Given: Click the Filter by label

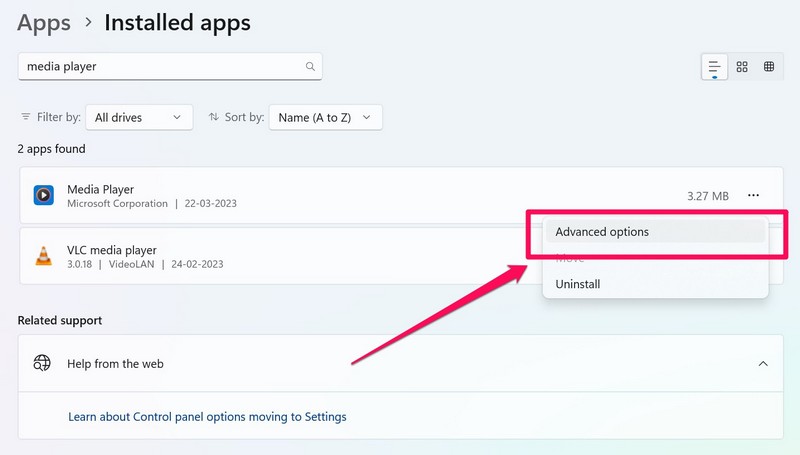Looking at the screenshot, I should click(x=59, y=117).
